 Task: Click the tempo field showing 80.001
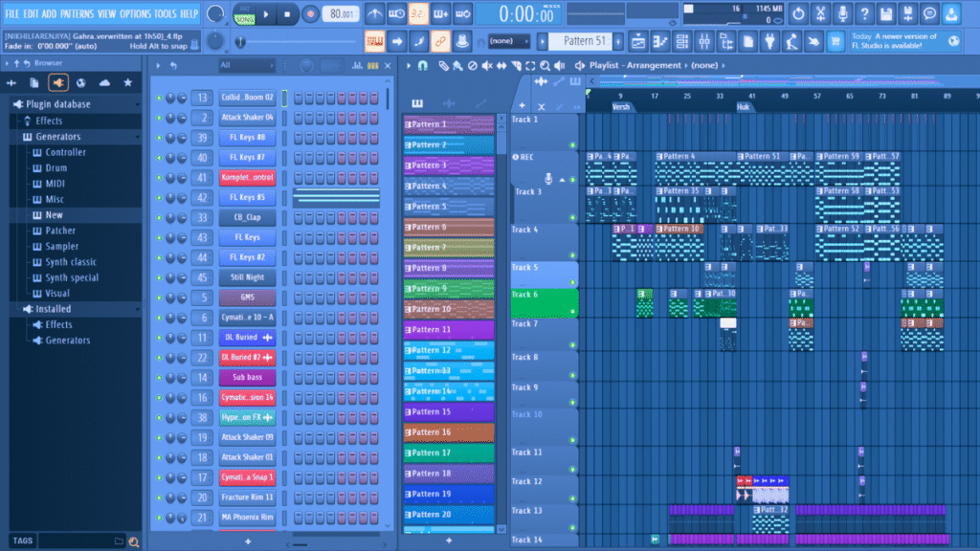coord(342,13)
